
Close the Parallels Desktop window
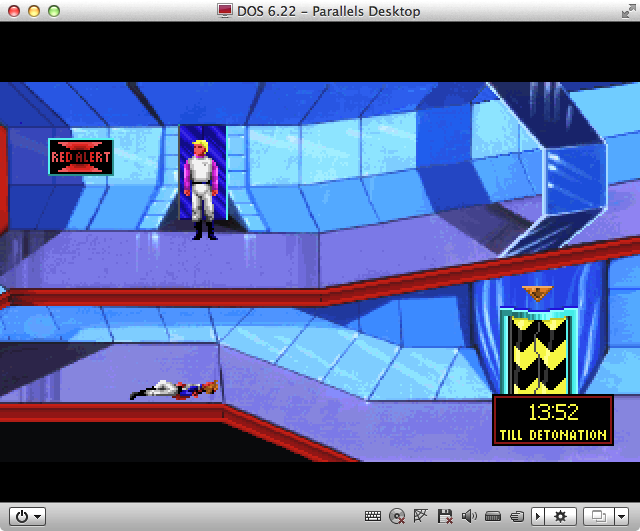click(x=14, y=11)
